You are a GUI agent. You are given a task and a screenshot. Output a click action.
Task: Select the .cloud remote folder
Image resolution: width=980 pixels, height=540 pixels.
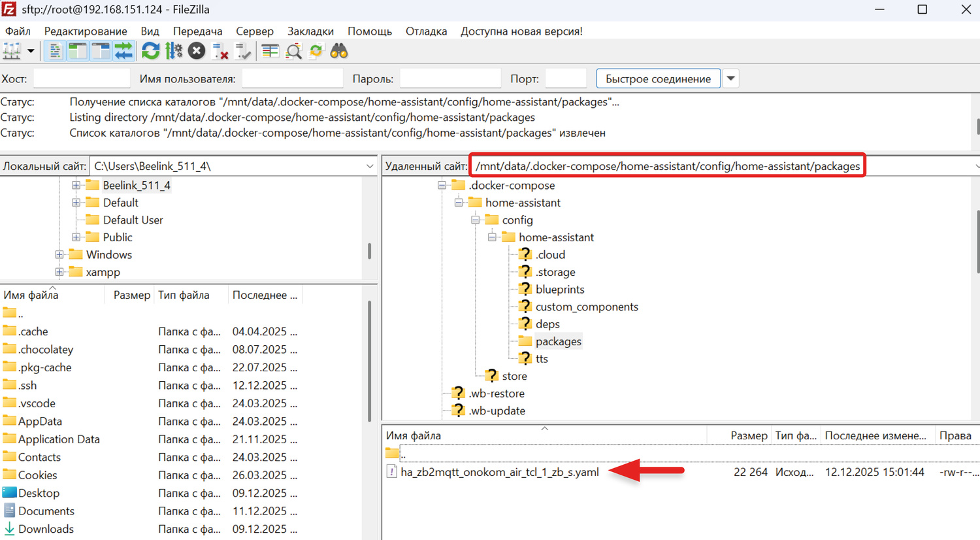550,254
